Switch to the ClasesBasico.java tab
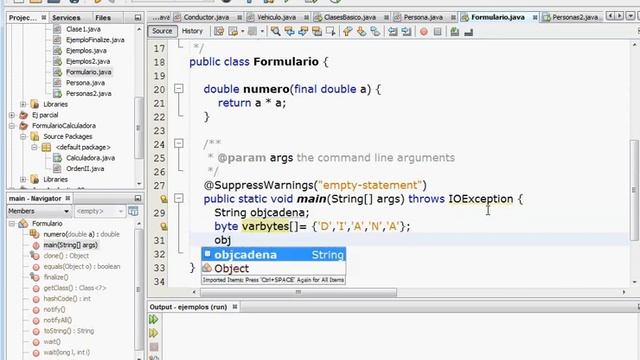This screenshot has width=640, height=360. [350, 17]
